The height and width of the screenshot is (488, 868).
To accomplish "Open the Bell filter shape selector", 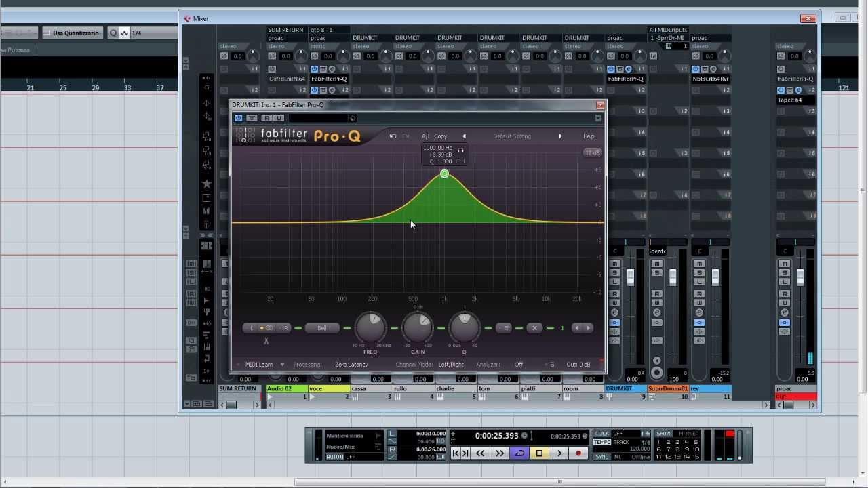I will click(322, 328).
